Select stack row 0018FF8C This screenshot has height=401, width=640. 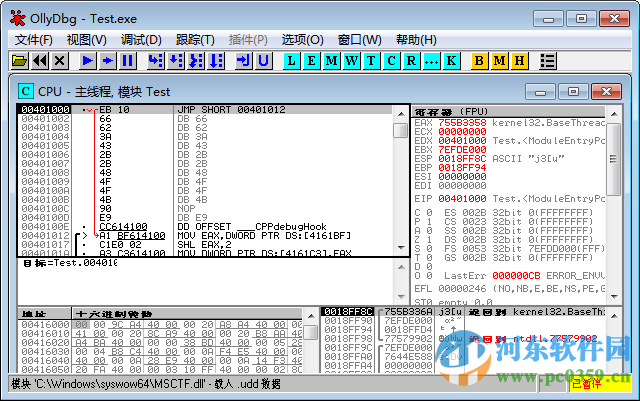click(463, 312)
